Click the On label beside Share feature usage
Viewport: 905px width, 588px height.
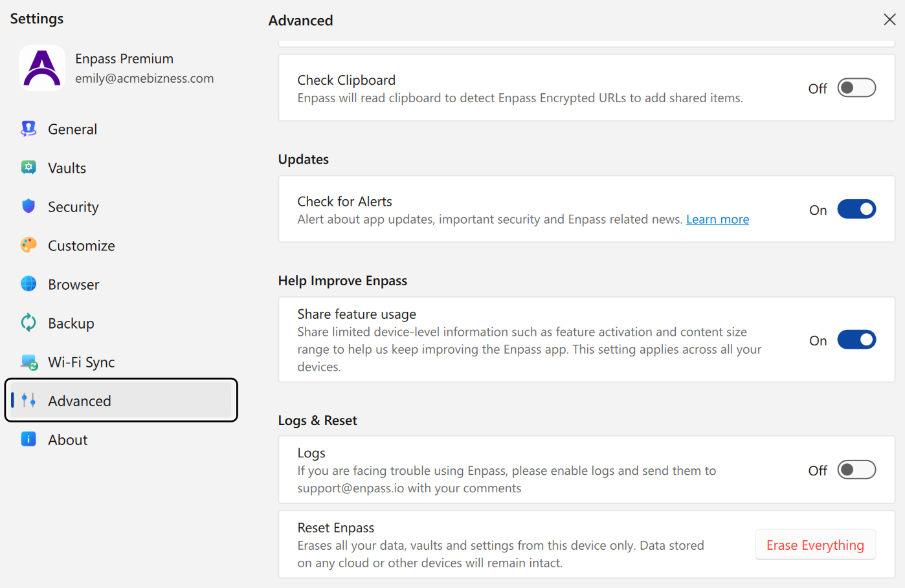pyautogui.click(x=818, y=341)
